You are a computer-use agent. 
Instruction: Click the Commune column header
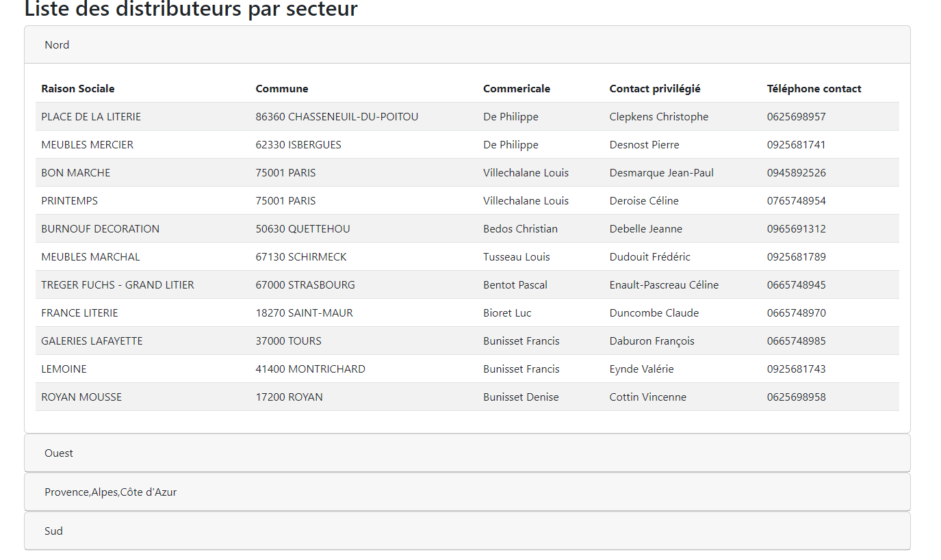(282, 89)
